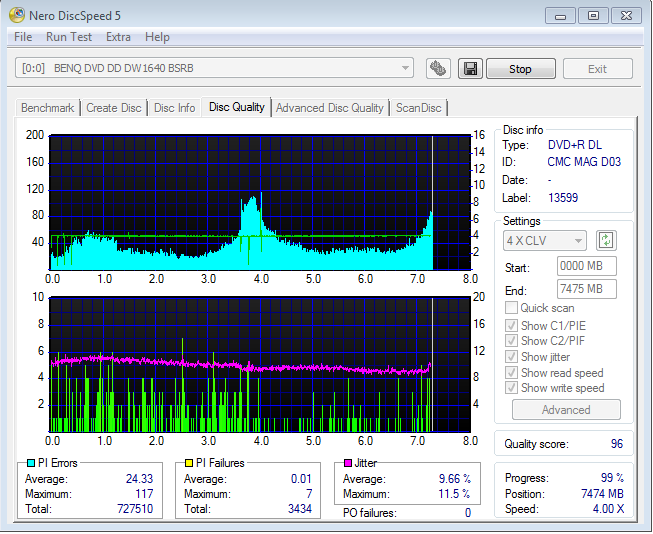Minimize the Nero DiscSpeed window
This screenshot has width=653, height=534.
click(x=561, y=16)
